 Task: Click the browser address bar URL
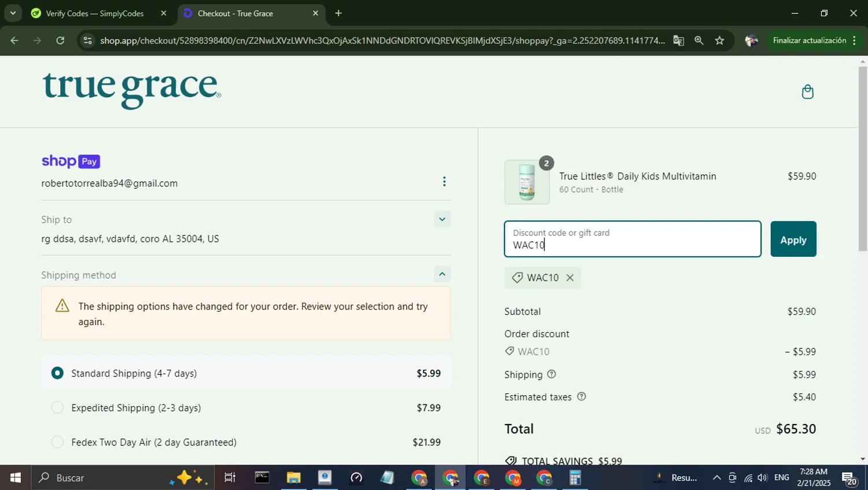click(x=382, y=40)
